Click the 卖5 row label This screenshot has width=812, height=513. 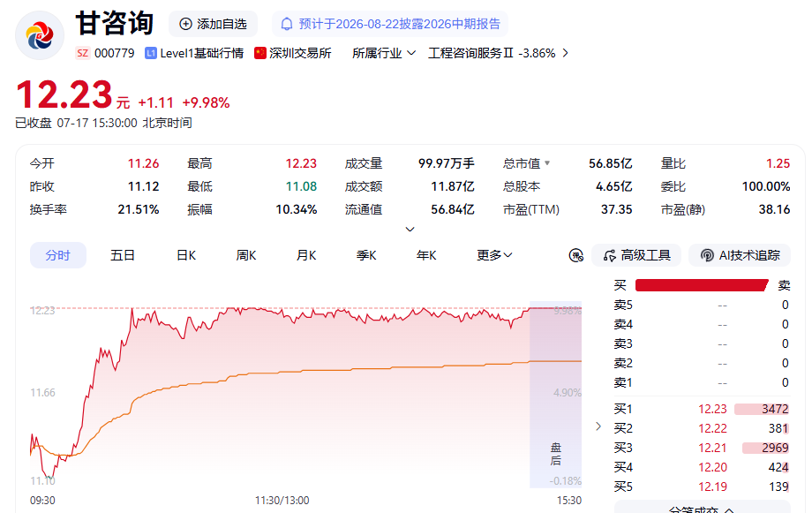(x=623, y=306)
